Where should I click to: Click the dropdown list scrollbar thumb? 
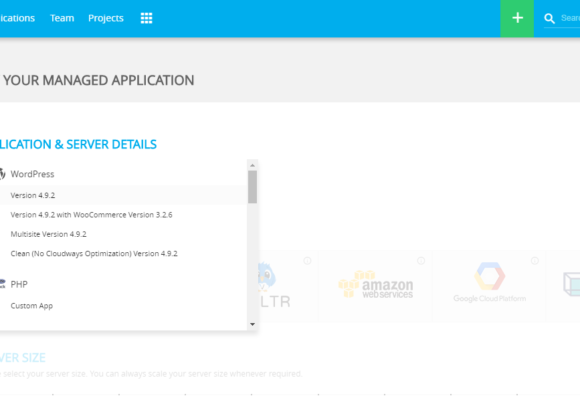click(x=252, y=187)
